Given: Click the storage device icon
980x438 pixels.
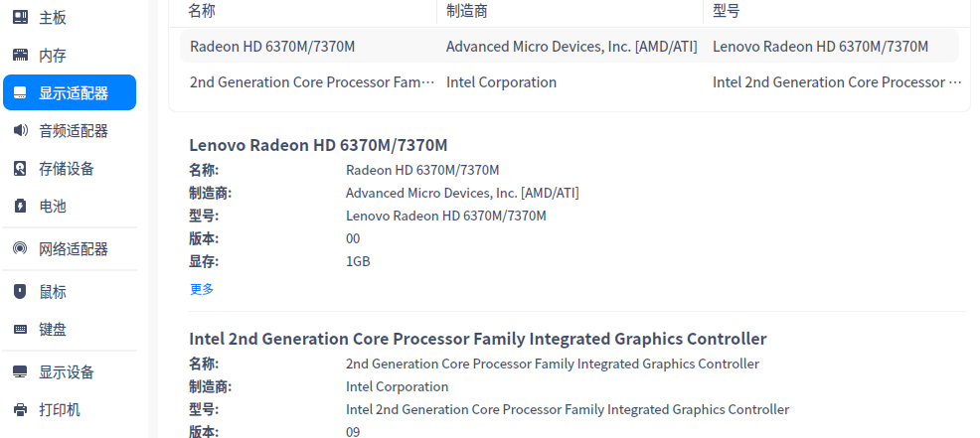Looking at the screenshot, I should (20, 169).
